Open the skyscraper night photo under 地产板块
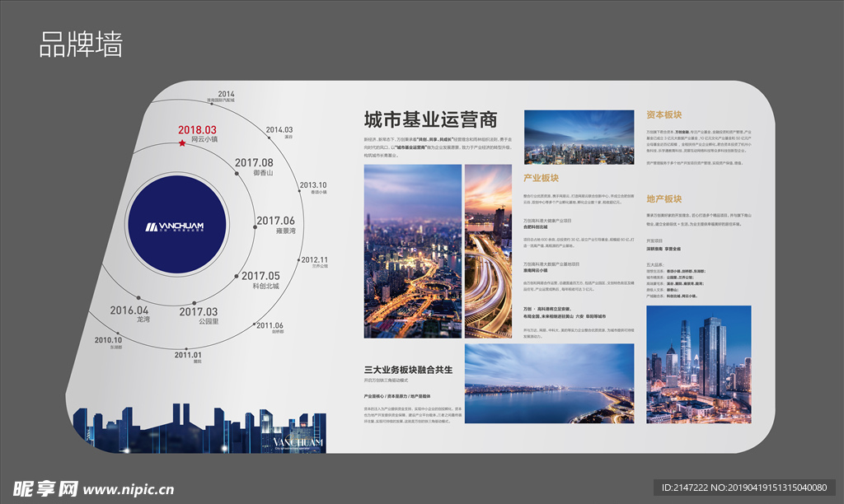844x504 pixels. (698, 364)
